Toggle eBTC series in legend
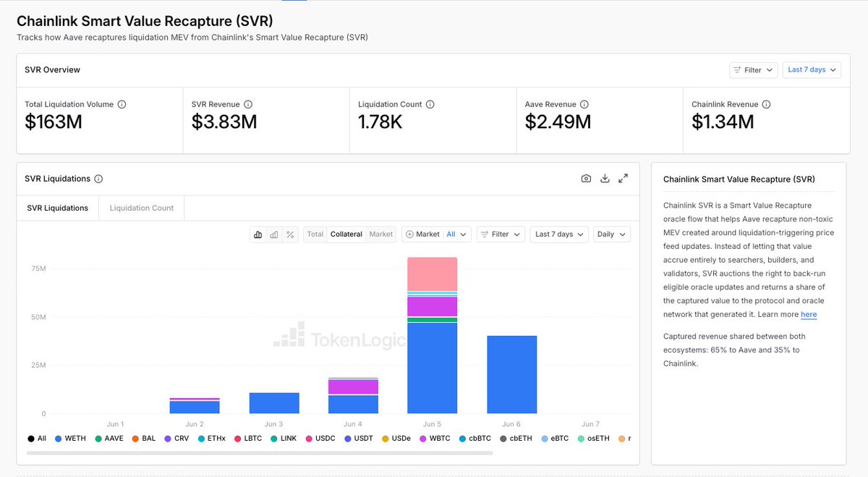This screenshot has width=868, height=477. [x=555, y=439]
